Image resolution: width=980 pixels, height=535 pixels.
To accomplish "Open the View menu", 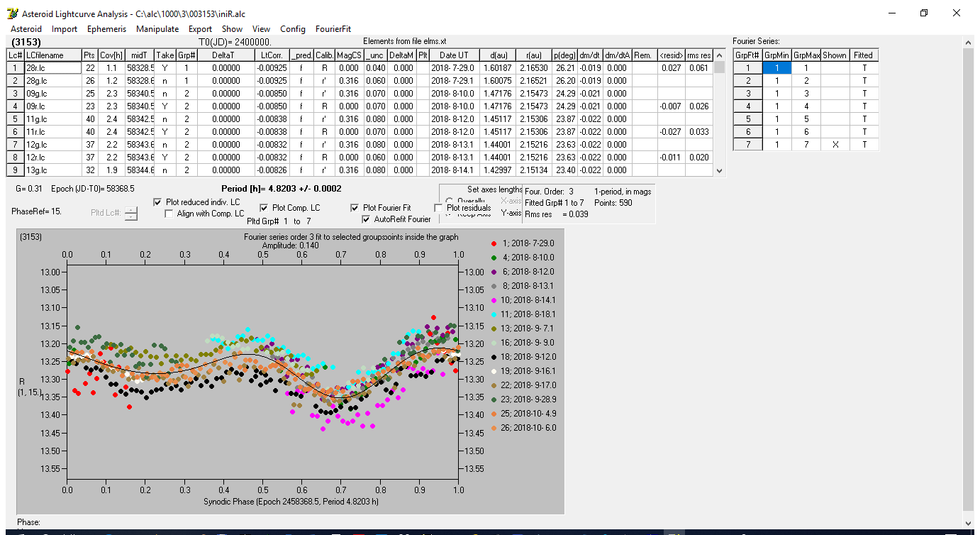I will [x=262, y=29].
